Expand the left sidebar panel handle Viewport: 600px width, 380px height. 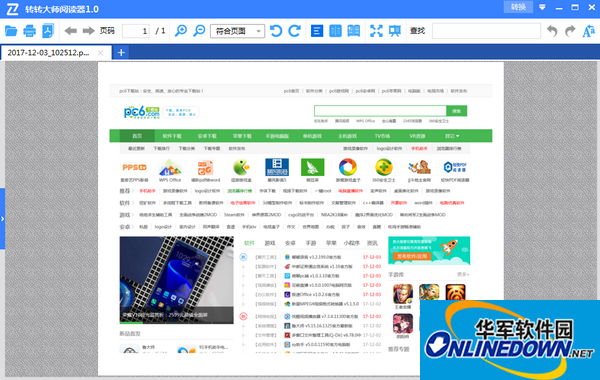(2, 219)
